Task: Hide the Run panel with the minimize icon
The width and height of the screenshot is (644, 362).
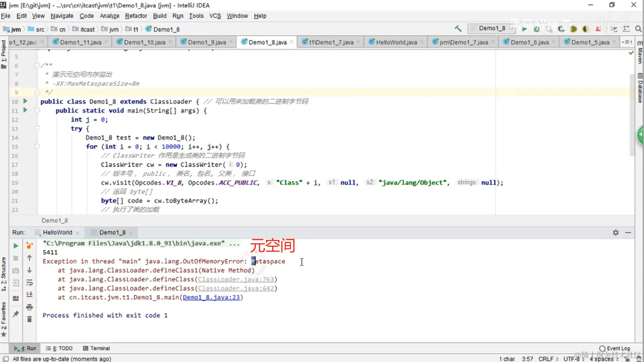Action: point(628,233)
